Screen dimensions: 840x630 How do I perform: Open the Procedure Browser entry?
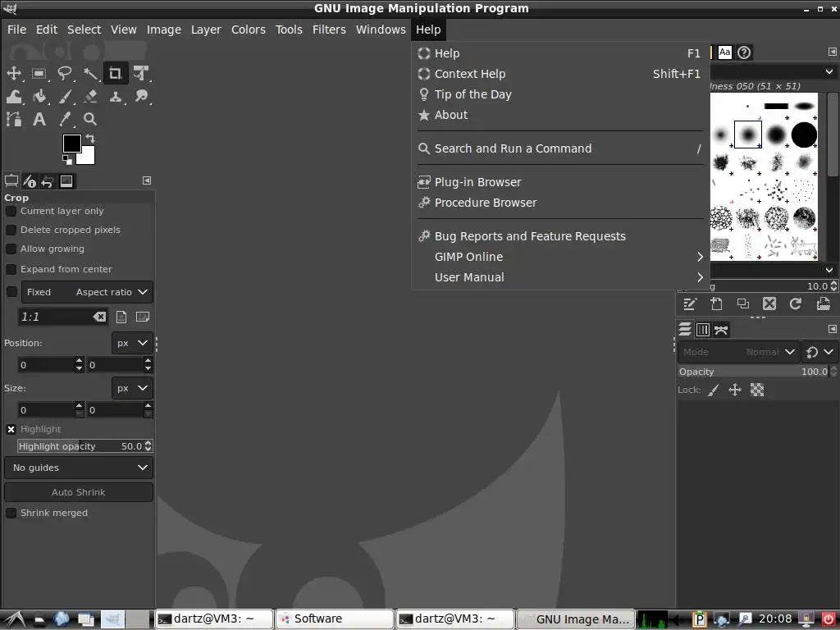click(x=561, y=203)
